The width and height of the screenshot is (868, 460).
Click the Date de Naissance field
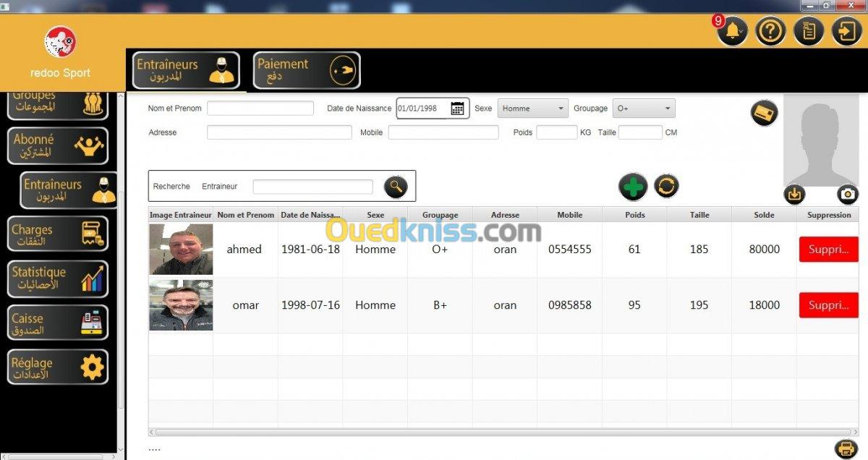tap(433, 108)
